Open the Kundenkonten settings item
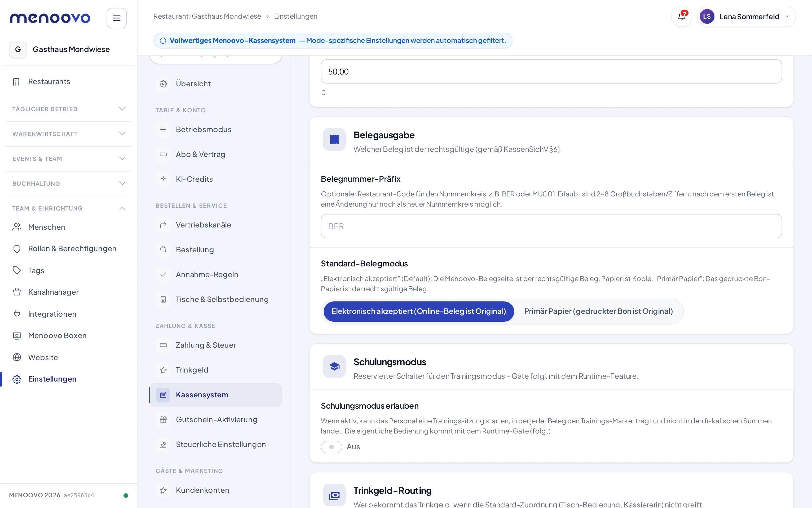Screen dimensions: 812x508 coord(215,490)
